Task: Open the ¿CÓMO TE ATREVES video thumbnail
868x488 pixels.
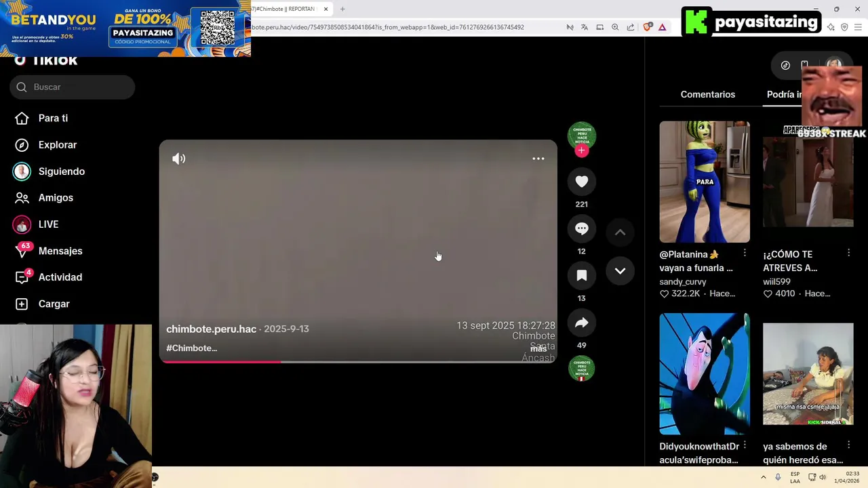Action: click(x=808, y=182)
